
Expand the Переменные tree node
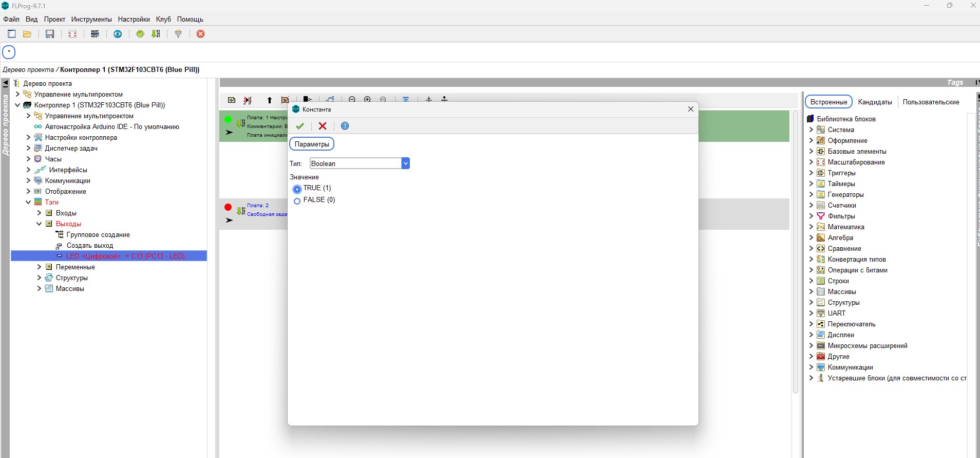39,267
